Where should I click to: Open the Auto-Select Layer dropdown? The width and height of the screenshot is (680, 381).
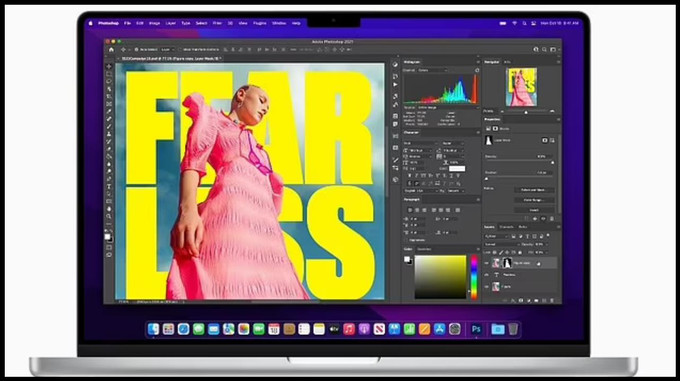pyautogui.click(x=167, y=50)
